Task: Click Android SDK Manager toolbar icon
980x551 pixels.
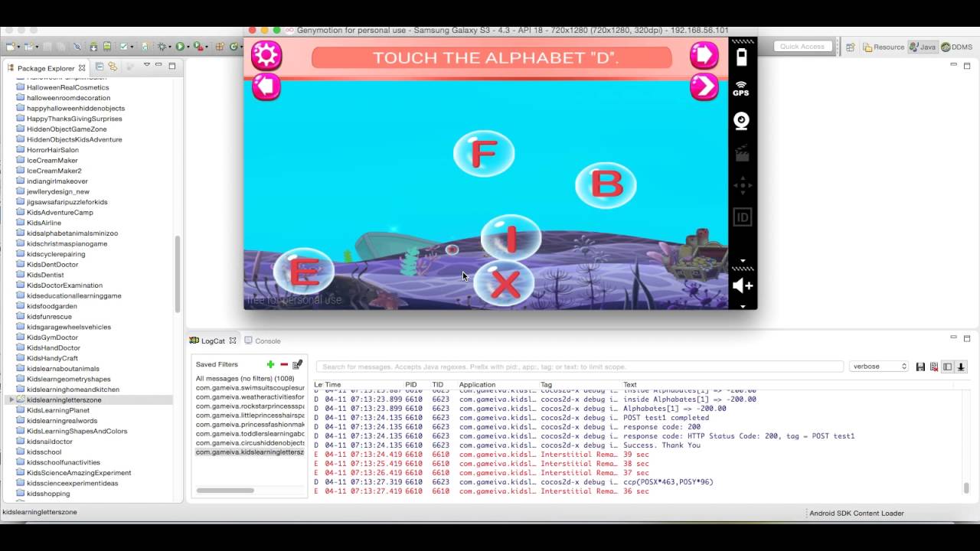Action: 93,47
